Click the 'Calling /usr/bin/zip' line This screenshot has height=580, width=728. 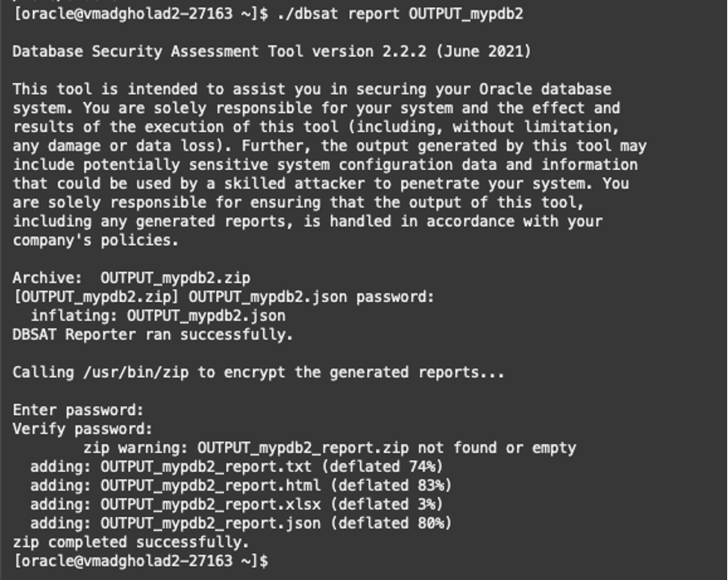tap(259, 372)
